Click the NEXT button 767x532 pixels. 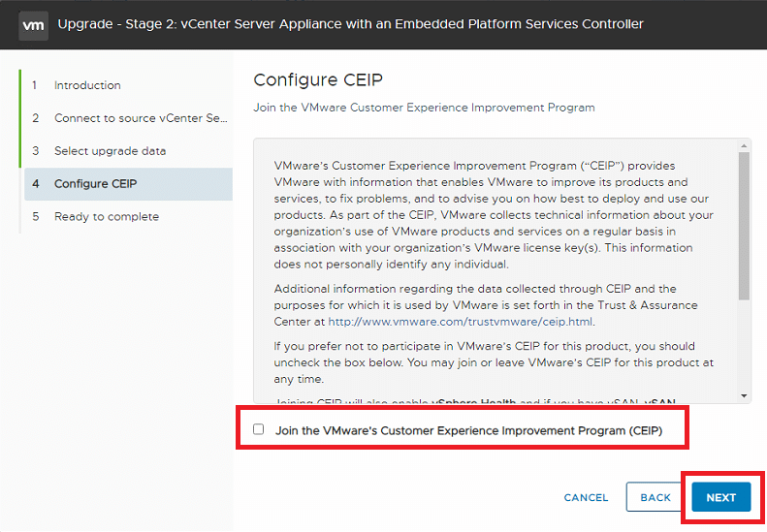(x=721, y=497)
